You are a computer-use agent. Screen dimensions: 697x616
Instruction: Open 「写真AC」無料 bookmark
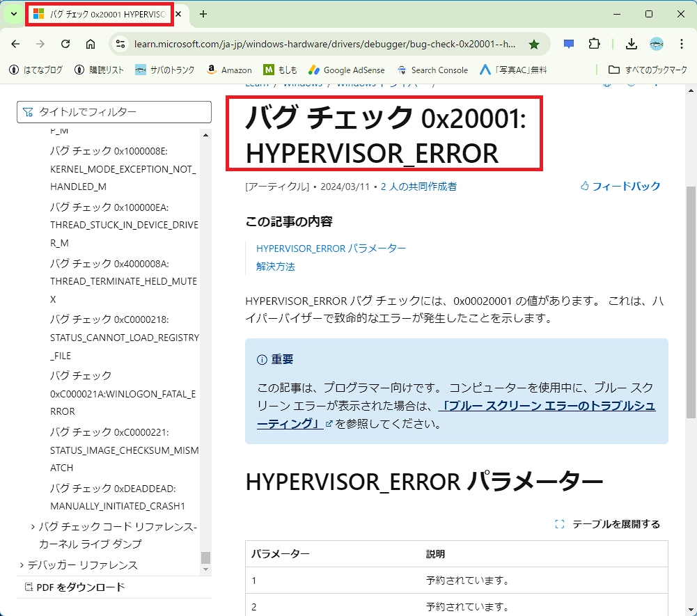click(513, 70)
